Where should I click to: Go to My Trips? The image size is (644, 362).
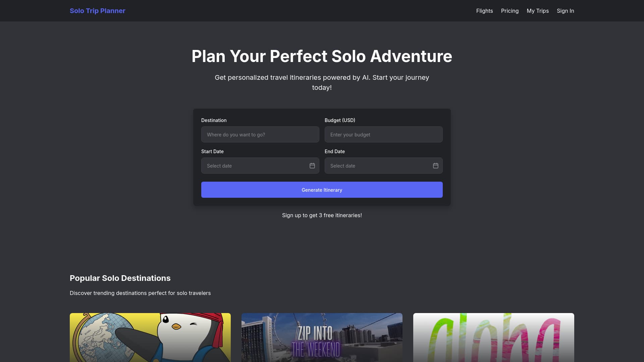(x=538, y=11)
